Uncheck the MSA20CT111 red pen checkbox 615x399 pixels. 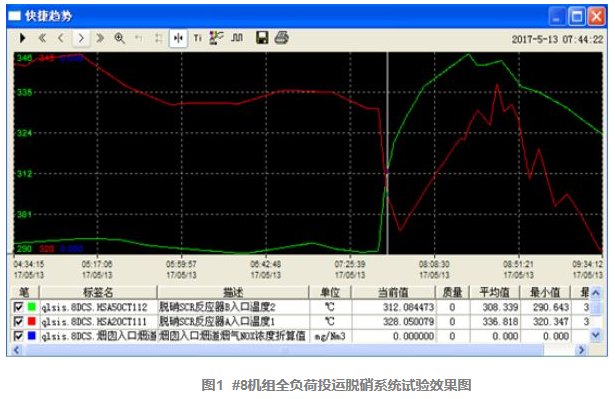coord(18,322)
